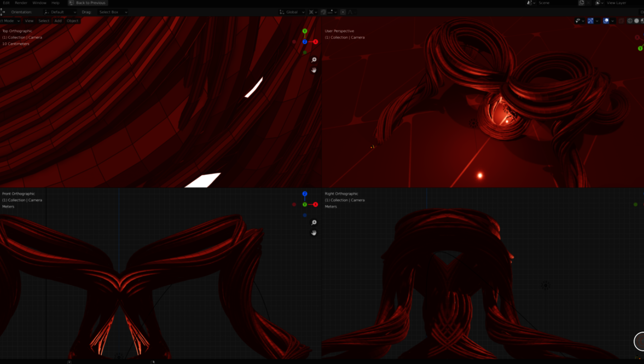Open the Edit menu
644x364 pixels.
click(6, 3)
